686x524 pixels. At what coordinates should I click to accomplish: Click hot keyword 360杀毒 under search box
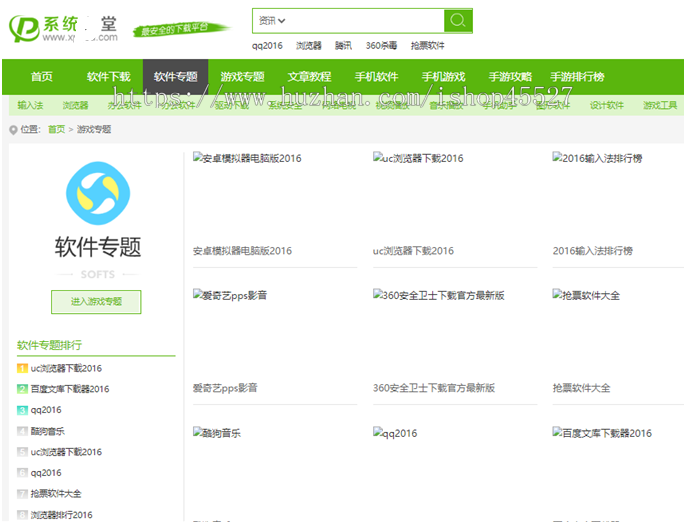(382, 45)
